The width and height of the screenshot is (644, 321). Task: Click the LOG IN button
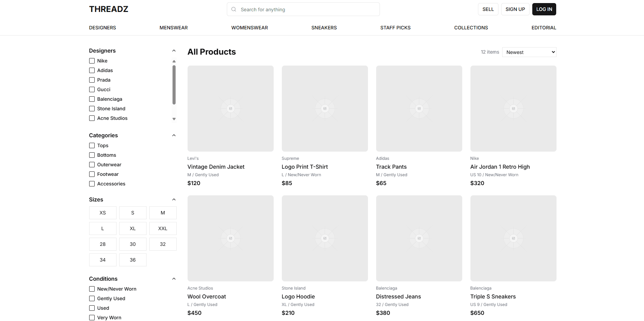[x=544, y=9]
